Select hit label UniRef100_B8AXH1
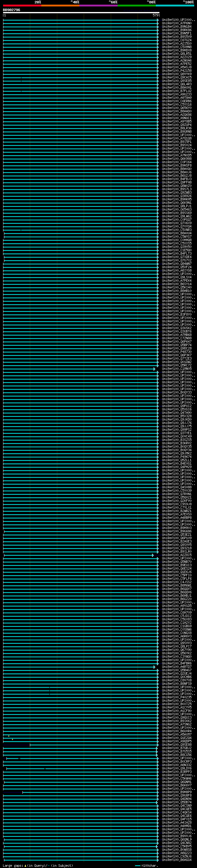The height and width of the screenshot is (868, 197). 177,88
